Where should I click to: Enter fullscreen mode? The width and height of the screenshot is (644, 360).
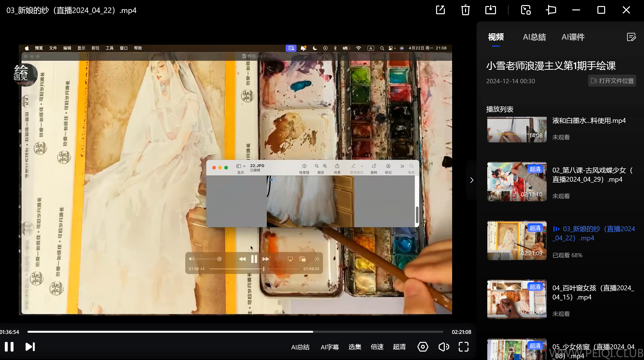coord(463,347)
